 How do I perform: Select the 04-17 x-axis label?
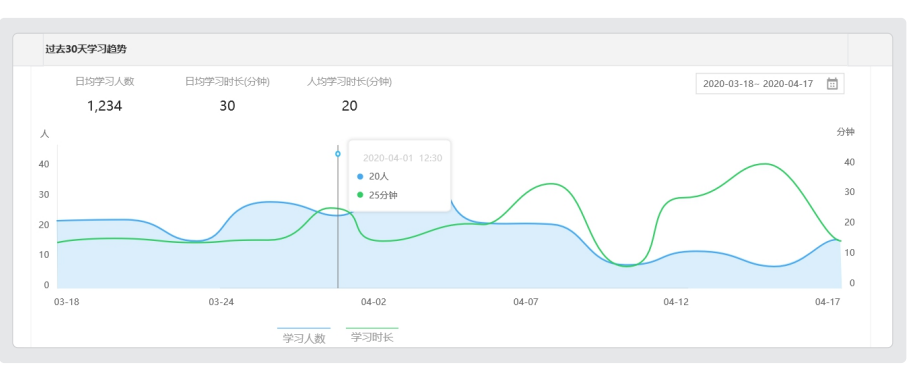[827, 302]
